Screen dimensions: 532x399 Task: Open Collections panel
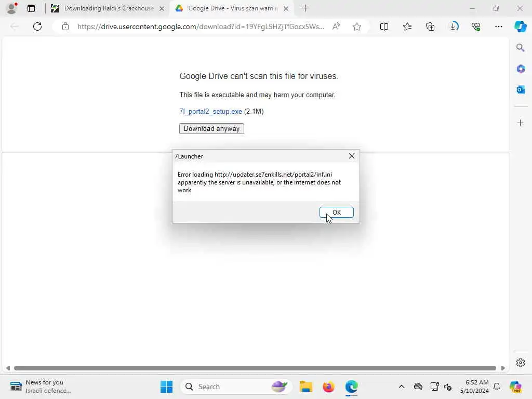point(430,26)
